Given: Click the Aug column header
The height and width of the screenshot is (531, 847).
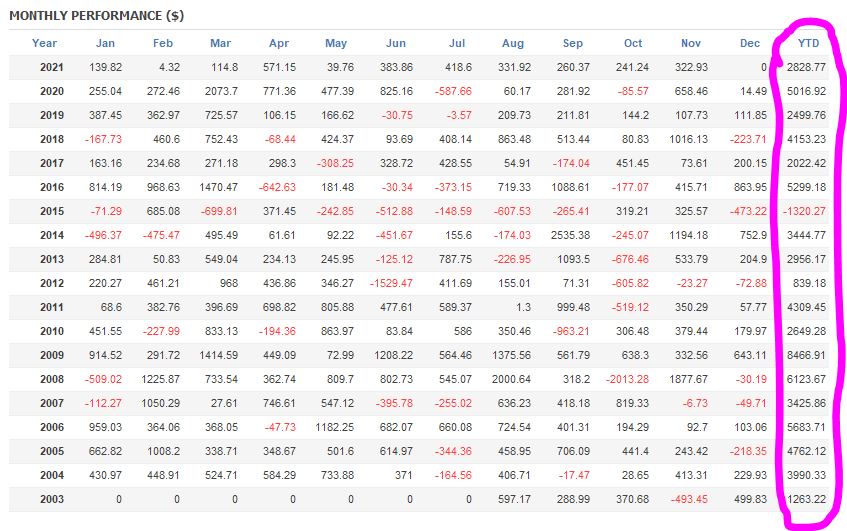Looking at the screenshot, I should pyautogui.click(x=512, y=43).
